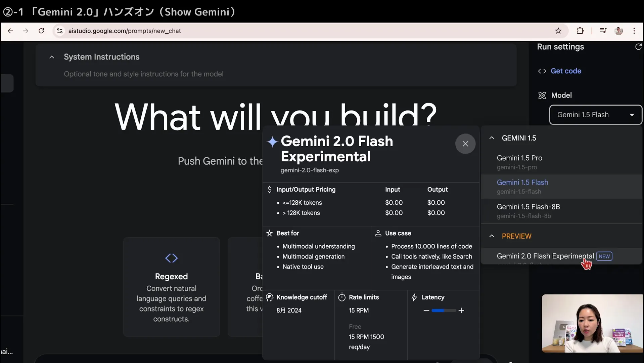
Task: Click the presenter webcam thumbnail
Action: 592,323
